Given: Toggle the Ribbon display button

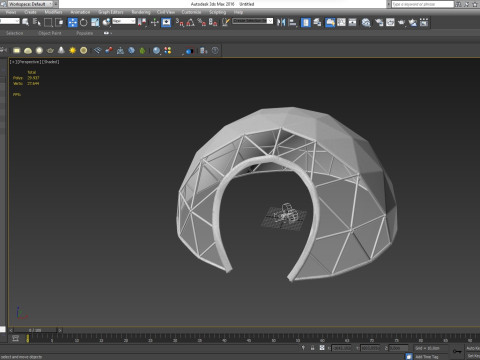Looking at the screenshot, I should pos(330,22).
